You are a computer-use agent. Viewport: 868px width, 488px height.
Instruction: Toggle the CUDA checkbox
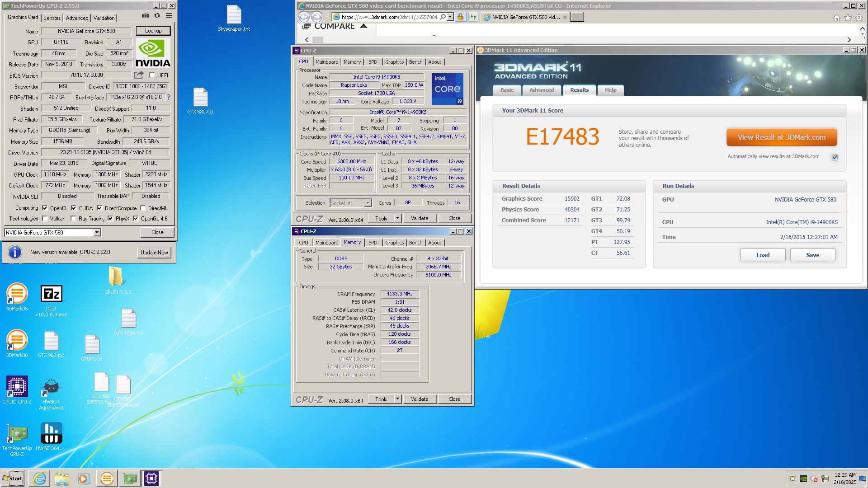click(x=74, y=208)
